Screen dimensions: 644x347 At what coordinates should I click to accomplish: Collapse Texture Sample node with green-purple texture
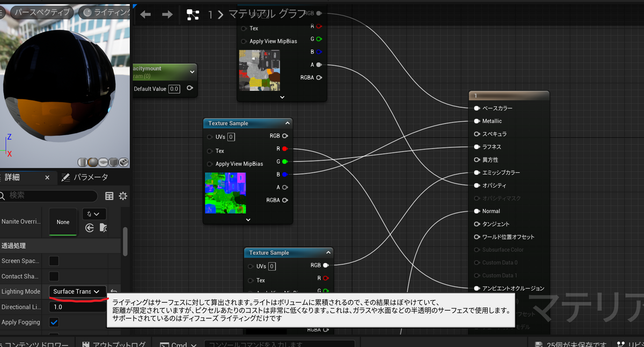(x=287, y=123)
